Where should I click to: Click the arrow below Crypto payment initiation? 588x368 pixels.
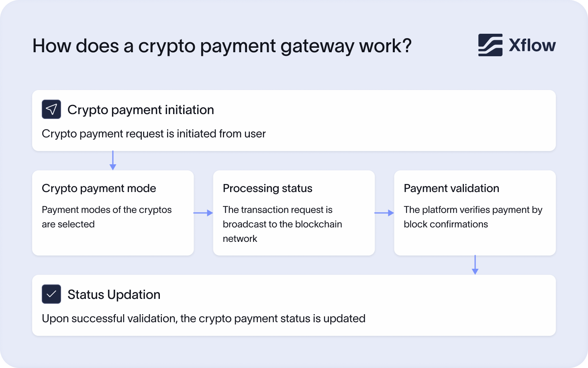[113, 160]
